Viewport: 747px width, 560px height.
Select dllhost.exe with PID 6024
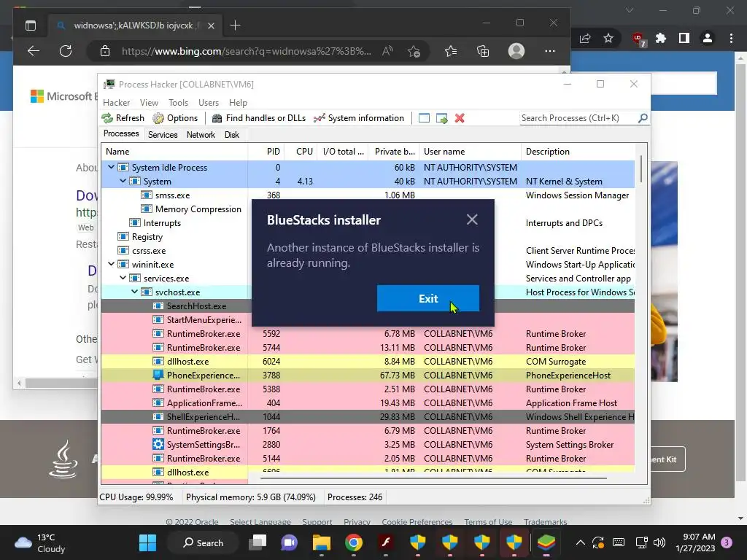[368, 362]
